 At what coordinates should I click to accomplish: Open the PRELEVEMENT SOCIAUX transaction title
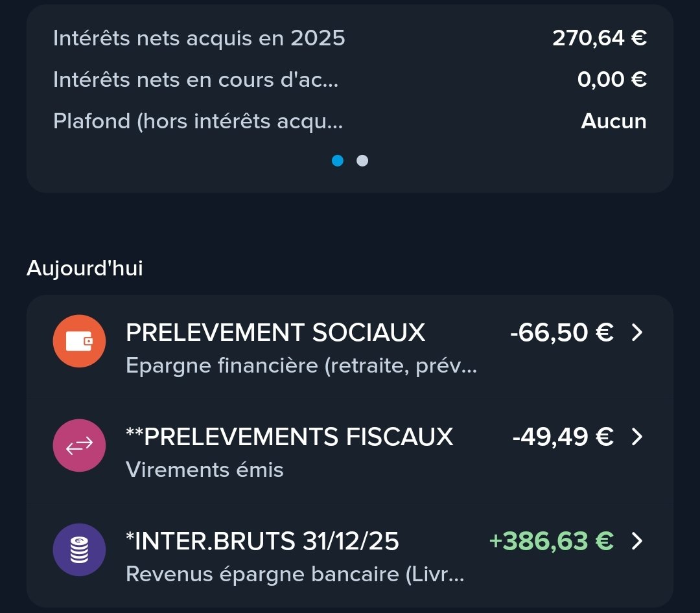[275, 332]
